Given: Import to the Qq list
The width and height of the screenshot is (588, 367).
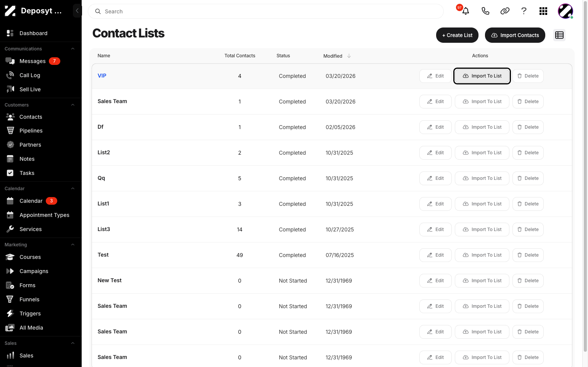Looking at the screenshot, I should tap(482, 178).
